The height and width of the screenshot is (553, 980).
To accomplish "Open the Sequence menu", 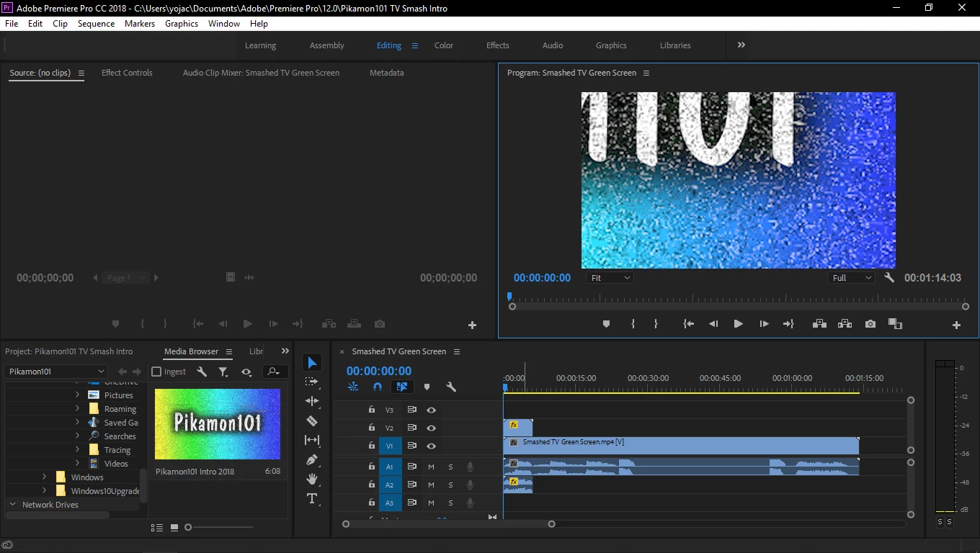I will 96,23.
